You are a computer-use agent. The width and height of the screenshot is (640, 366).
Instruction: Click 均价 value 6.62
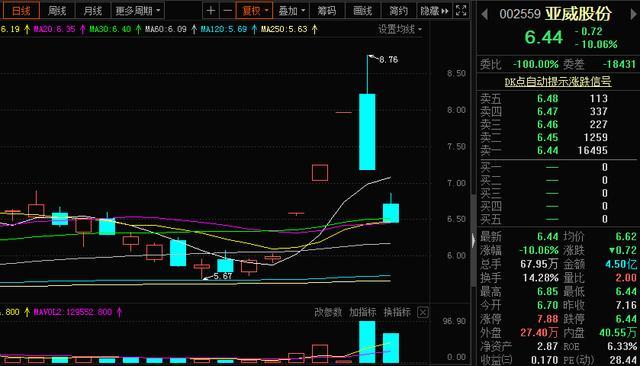tap(626, 236)
